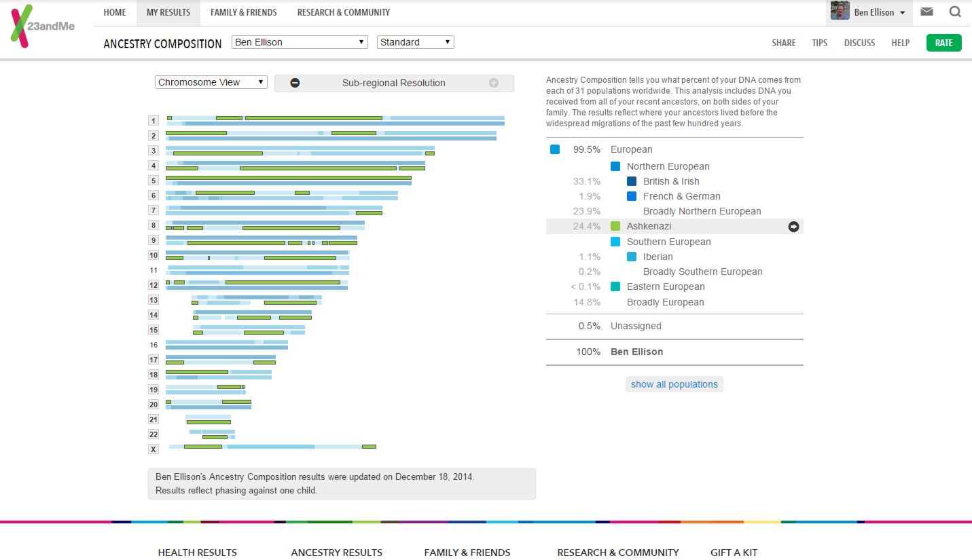This screenshot has width=972, height=560.
Task: Click chromosome 13 number label
Action: click(154, 300)
